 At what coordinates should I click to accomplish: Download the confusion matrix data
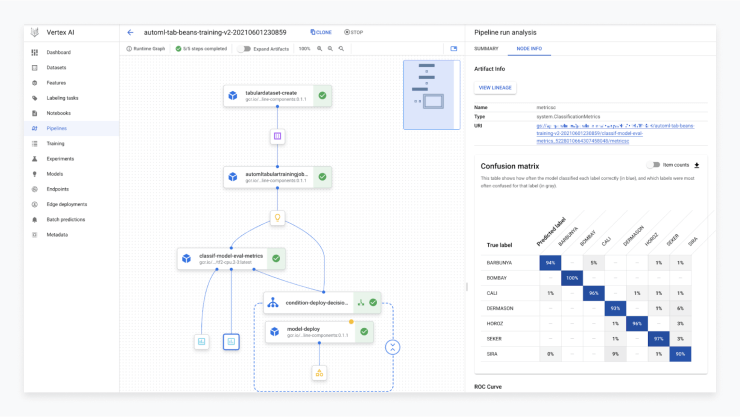pyautogui.click(x=697, y=165)
